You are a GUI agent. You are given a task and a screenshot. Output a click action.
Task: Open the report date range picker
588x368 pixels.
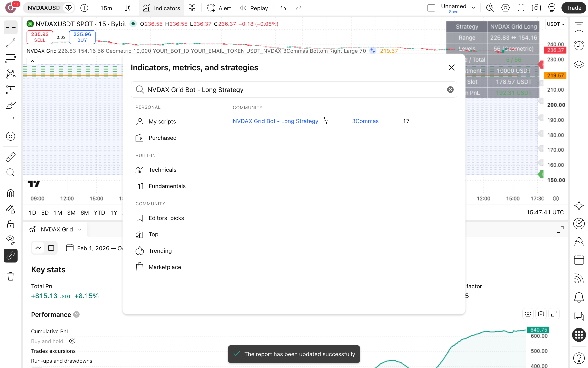pos(94,248)
